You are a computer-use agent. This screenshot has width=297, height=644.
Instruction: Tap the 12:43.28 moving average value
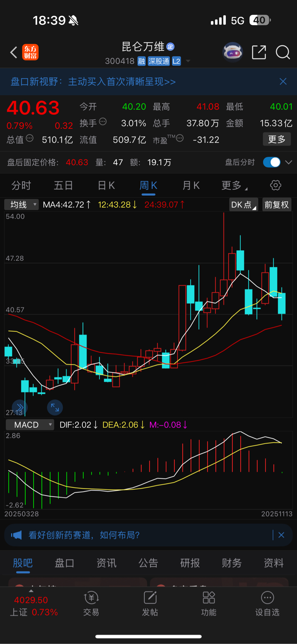pyautogui.click(x=117, y=205)
